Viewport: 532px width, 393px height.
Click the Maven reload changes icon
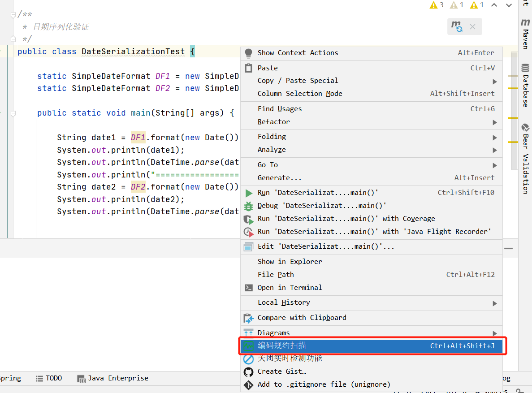click(457, 26)
